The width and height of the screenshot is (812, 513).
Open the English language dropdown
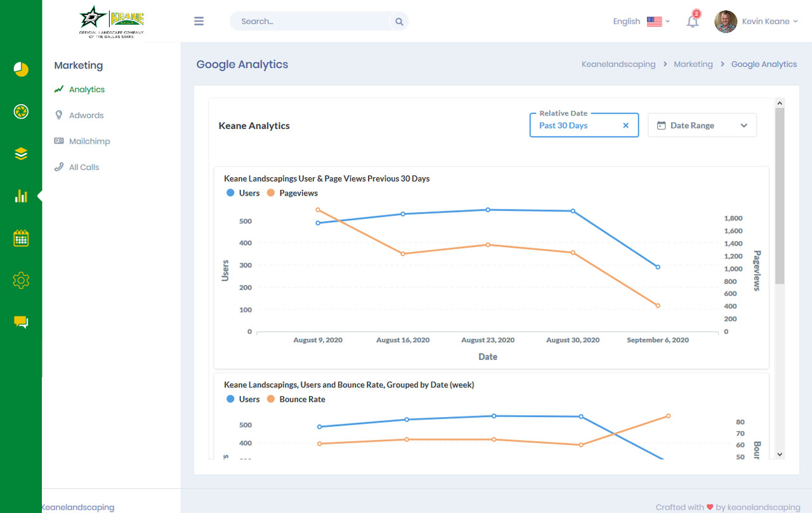pos(641,22)
